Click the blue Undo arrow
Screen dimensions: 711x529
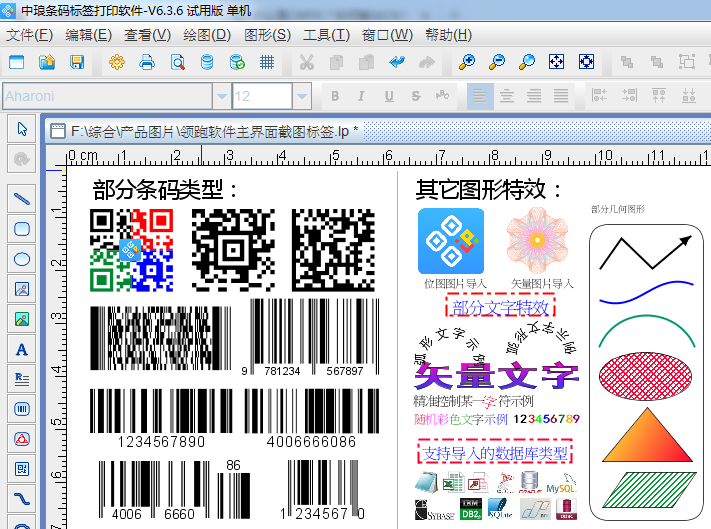coord(397,62)
